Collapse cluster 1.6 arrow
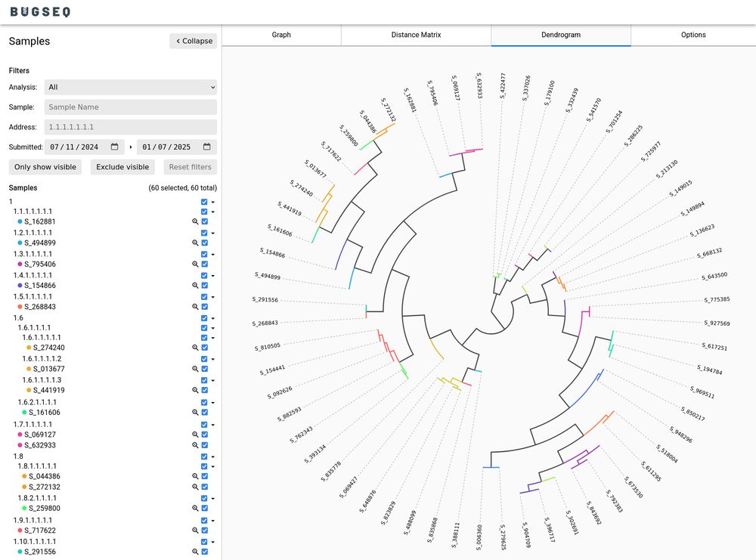This screenshot has height=560, width=756. 213,319
